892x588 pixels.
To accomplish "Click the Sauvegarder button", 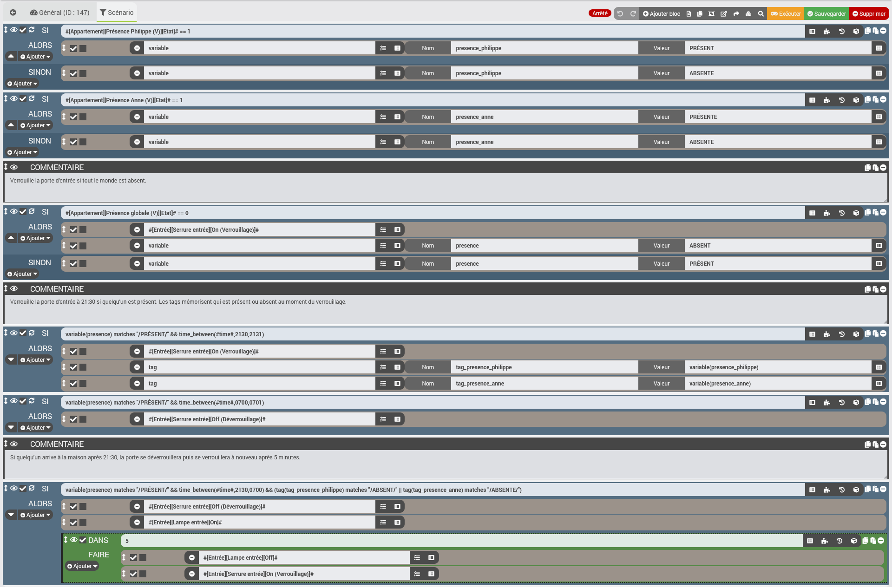I will [826, 14].
